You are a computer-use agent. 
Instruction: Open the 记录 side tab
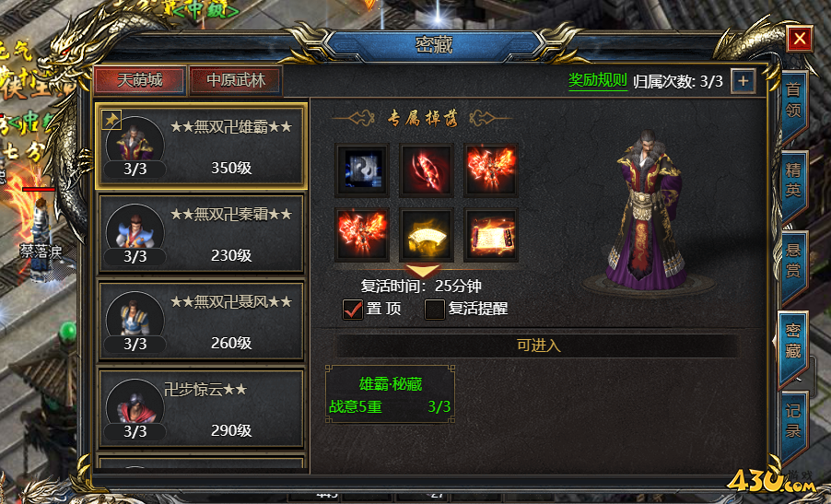click(793, 421)
